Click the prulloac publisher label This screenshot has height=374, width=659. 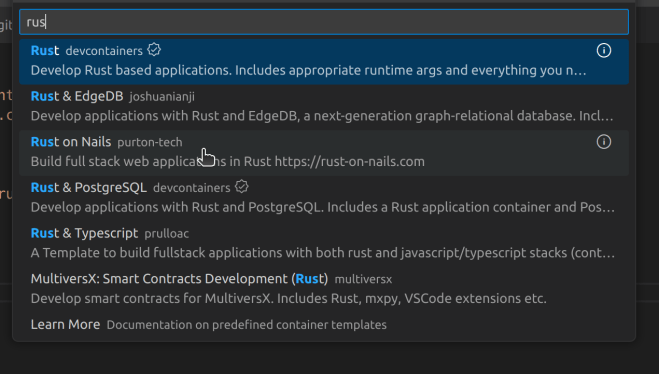coord(166,234)
